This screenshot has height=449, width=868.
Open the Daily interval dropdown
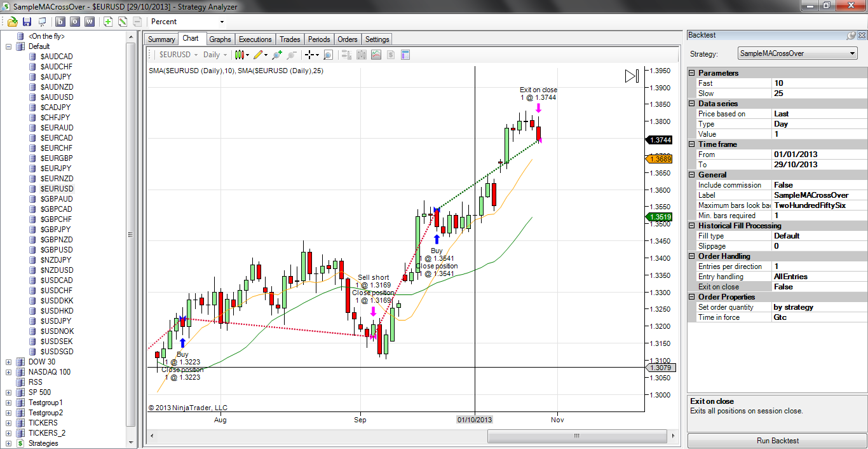[x=215, y=55]
